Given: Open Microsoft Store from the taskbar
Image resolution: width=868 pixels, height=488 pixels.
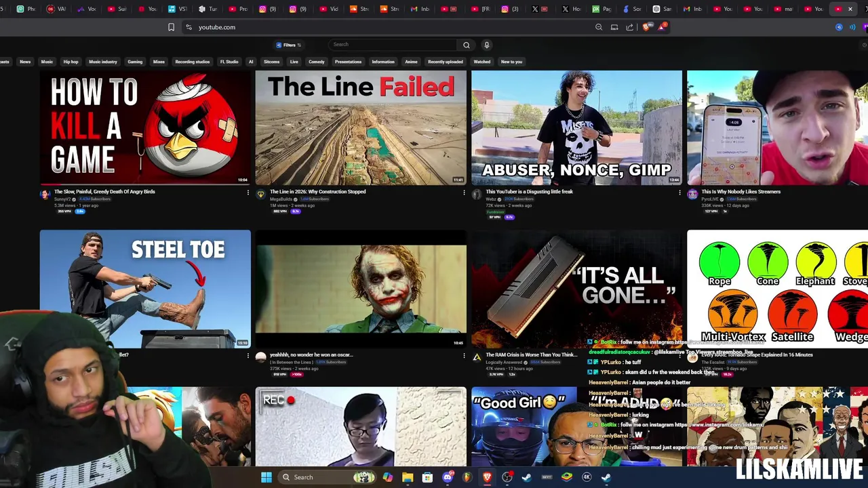Looking at the screenshot, I should pyautogui.click(x=427, y=477).
